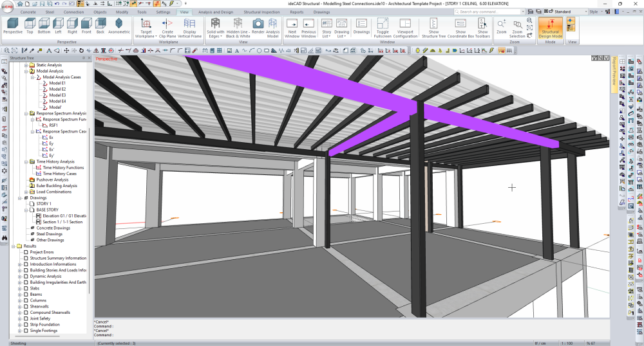Click Show Coordinate Box button
644x346 pixels.
(x=460, y=27)
